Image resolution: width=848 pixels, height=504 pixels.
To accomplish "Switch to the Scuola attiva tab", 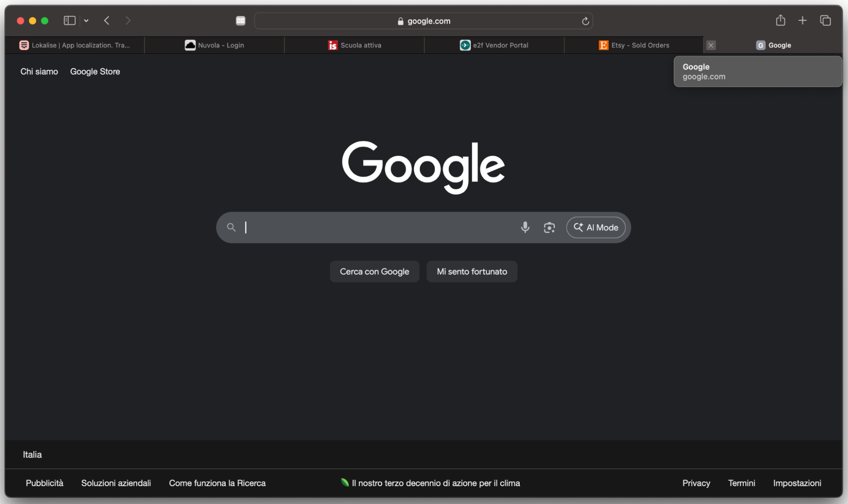I will (354, 45).
